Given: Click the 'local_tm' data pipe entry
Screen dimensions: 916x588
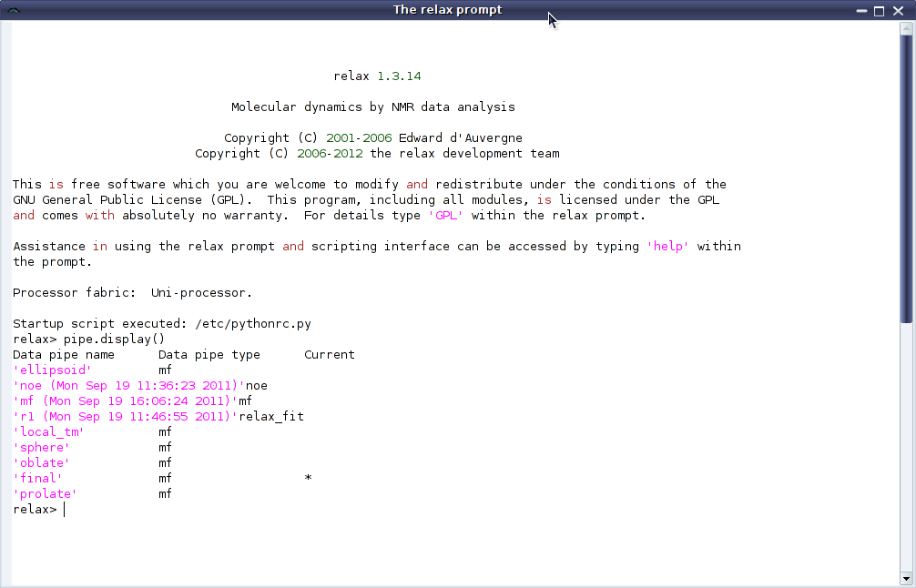Looking at the screenshot, I should coord(48,432).
